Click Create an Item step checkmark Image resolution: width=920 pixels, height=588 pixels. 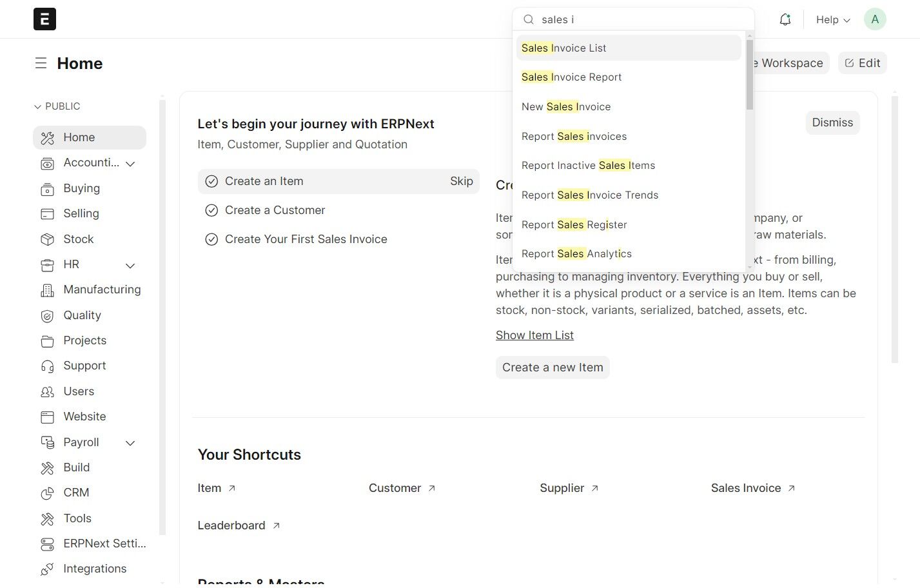pyautogui.click(x=211, y=182)
